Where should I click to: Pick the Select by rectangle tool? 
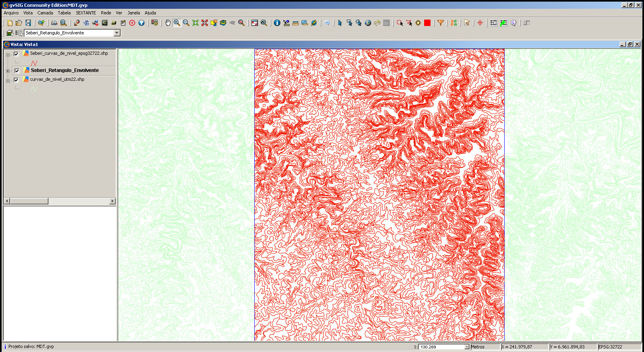pos(349,23)
